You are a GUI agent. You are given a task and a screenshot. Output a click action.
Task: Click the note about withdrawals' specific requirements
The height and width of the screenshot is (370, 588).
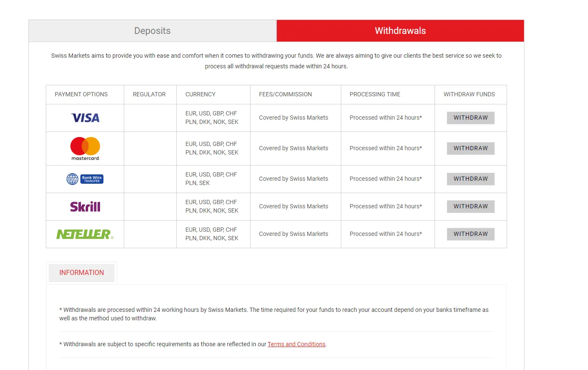(193, 344)
